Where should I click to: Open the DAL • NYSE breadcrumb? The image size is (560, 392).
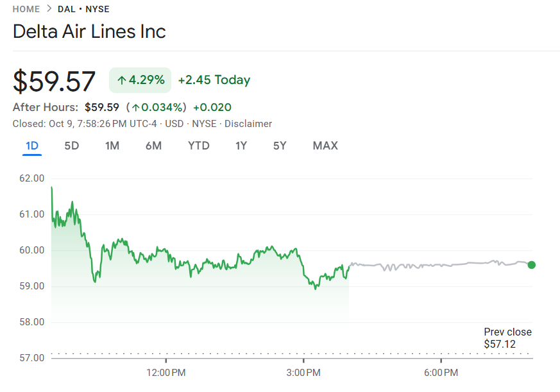(x=83, y=9)
